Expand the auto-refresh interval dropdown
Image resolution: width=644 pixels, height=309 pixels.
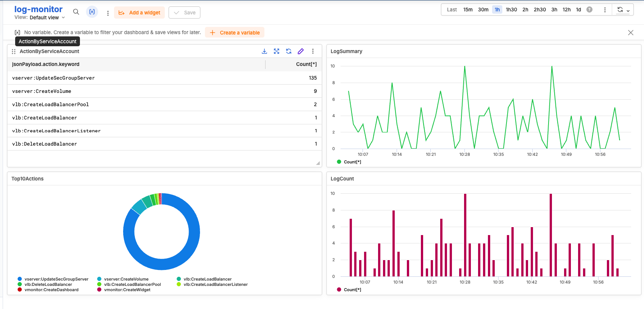point(628,10)
